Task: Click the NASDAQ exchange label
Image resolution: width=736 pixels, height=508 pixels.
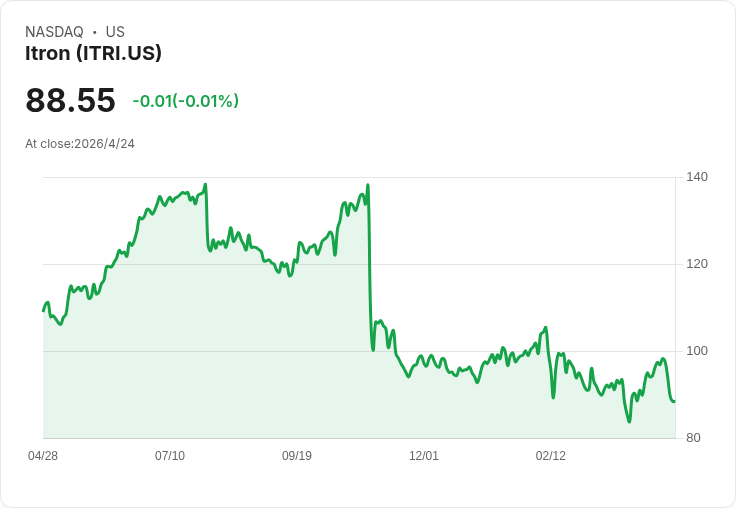Action: 54,32
